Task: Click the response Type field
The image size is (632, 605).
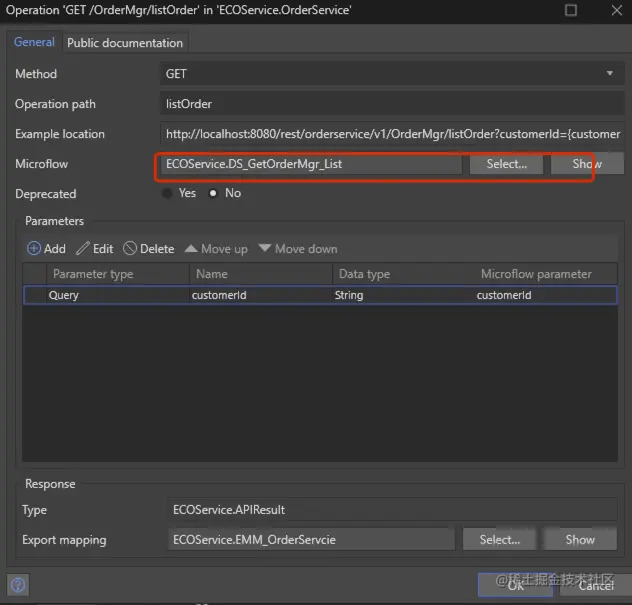Action: point(392,509)
